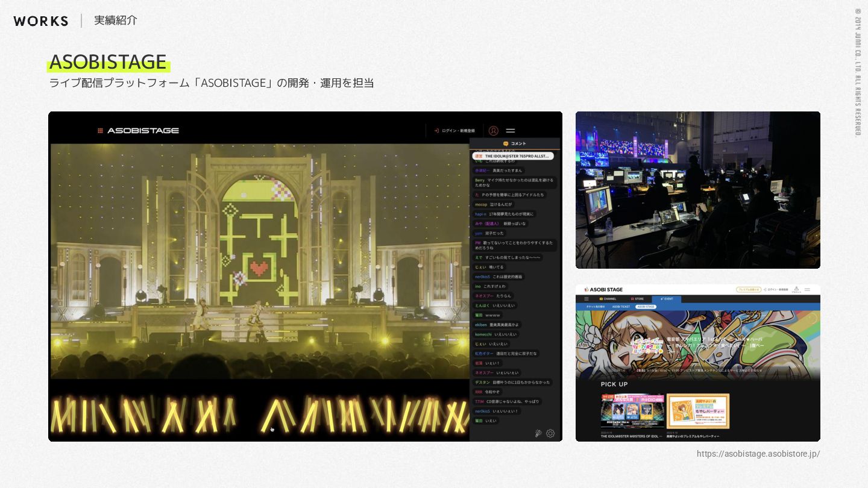Viewport: 868px width, 488px height.
Task: Open the chat settings gear icon
Action: (550, 433)
